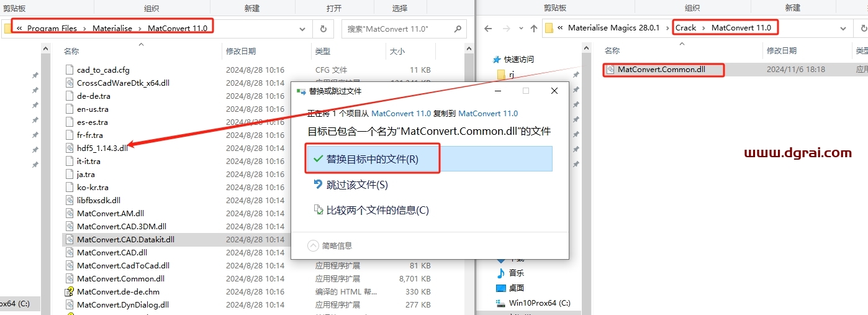Sort right window by 修改日期 column
868x315 pixels.
pos(782,50)
